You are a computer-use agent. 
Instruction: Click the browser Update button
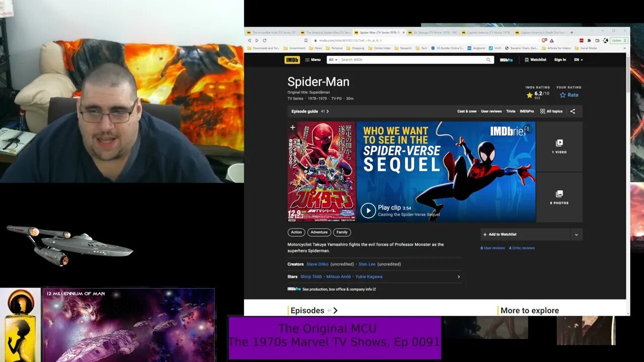point(618,40)
